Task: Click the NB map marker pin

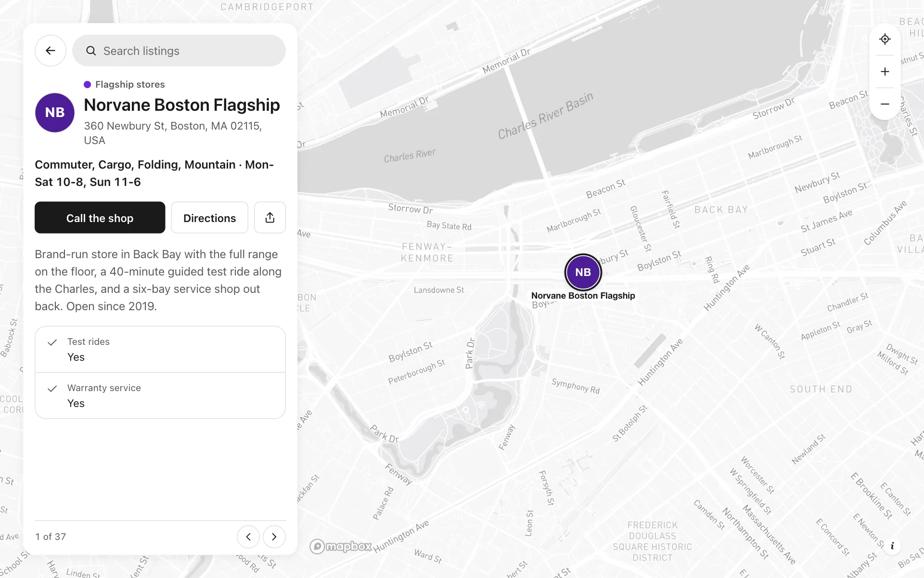Action: point(583,272)
